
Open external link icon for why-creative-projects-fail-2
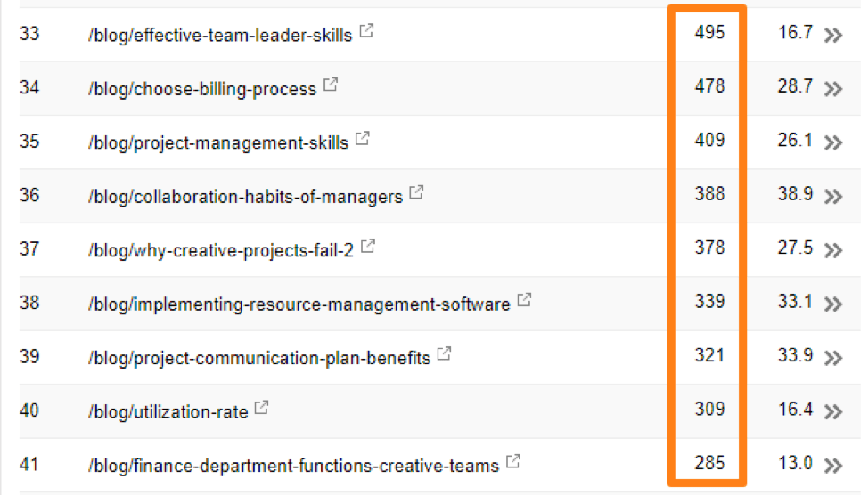[x=368, y=247]
